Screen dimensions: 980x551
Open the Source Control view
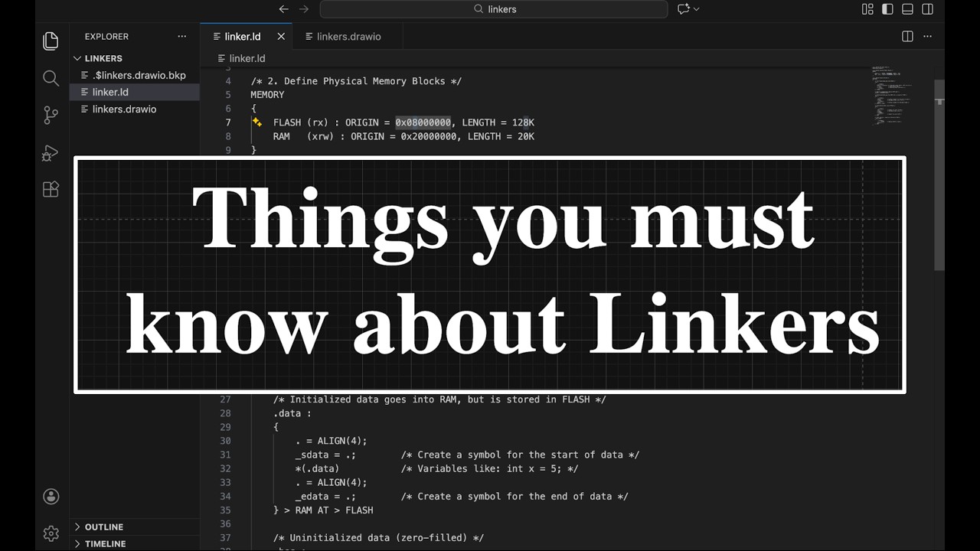click(51, 115)
